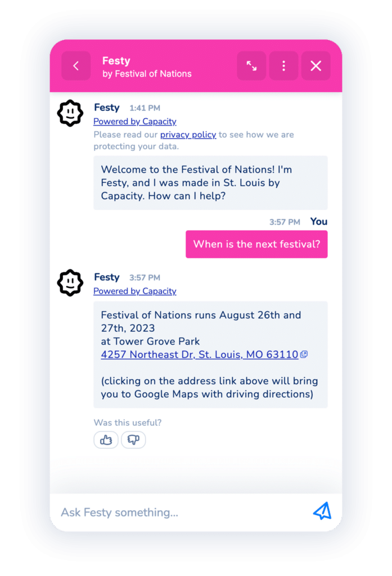Click the Festy avatar beside the 3:57 PM message
The image size is (392, 576).
click(70, 283)
